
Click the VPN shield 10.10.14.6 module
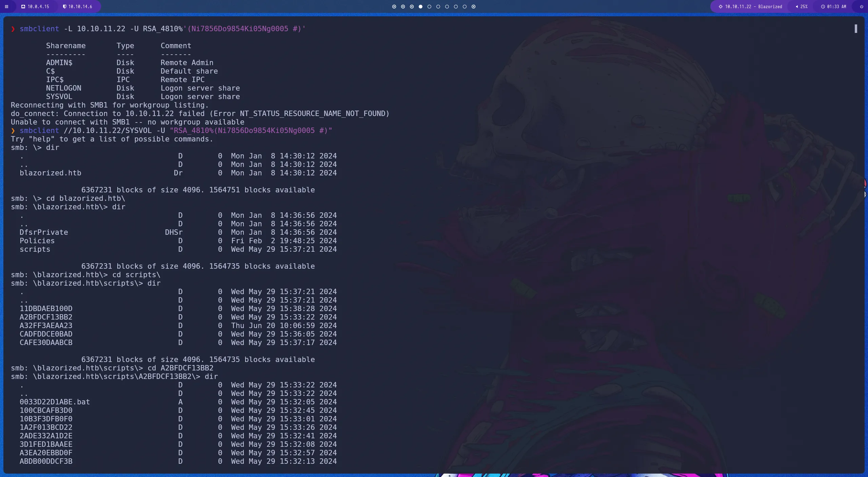pyautogui.click(x=78, y=6)
